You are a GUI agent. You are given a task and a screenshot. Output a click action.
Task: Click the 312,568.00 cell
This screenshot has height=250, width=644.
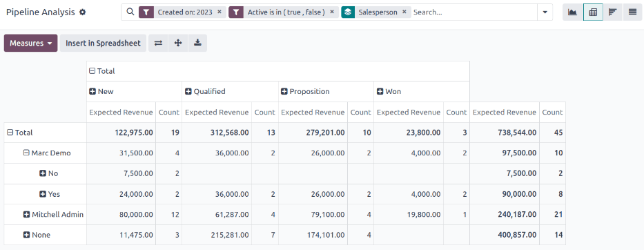(x=217, y=133)
